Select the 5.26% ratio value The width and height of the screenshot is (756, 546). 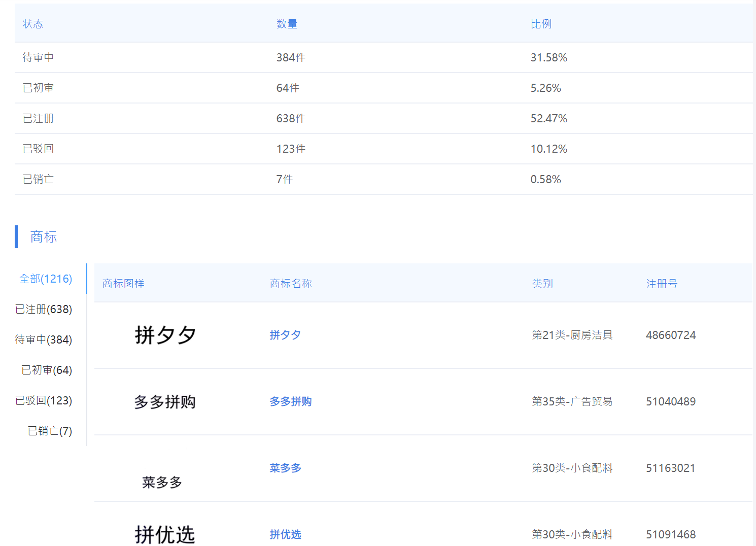click(x=546, y=88)
